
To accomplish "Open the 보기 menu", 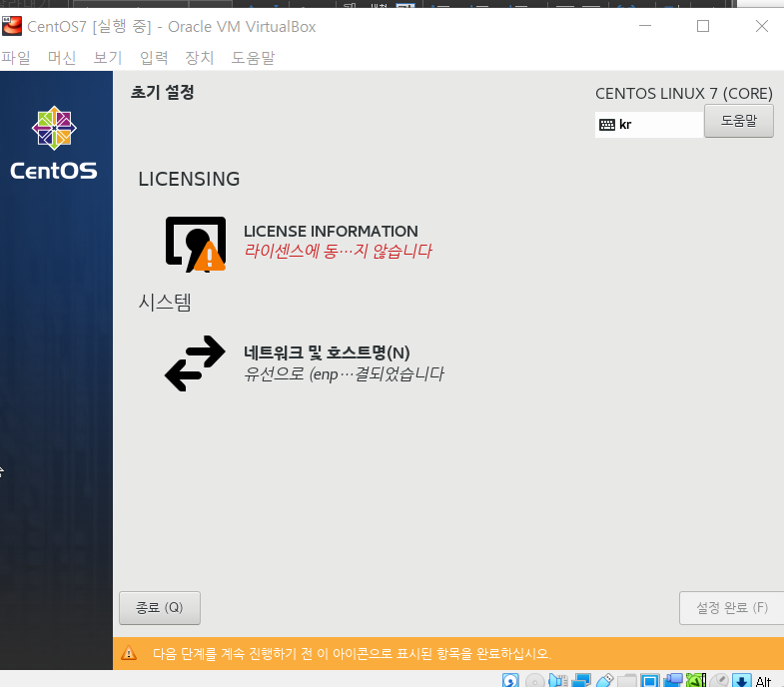I will click(x=108, y=58).
